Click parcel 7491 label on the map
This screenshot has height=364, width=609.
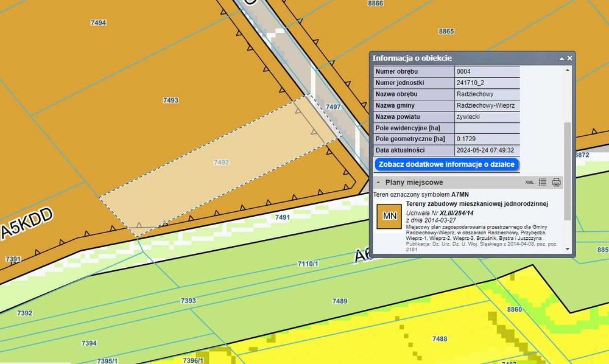click(283, 217)
